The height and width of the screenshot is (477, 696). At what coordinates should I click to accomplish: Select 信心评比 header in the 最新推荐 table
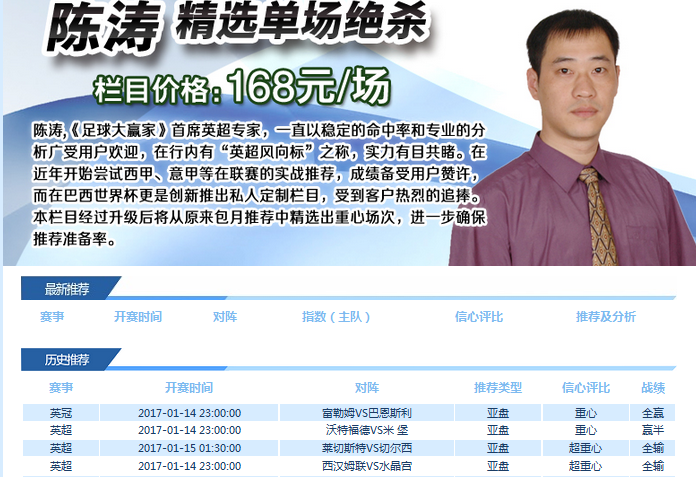coord(478,316)
